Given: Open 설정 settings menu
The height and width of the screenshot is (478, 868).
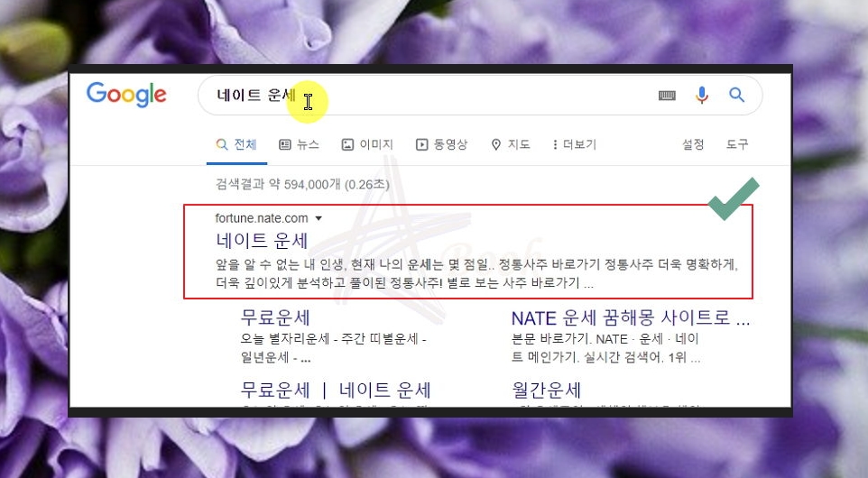Looking at the screenshot, I should (x=693, y=144).
